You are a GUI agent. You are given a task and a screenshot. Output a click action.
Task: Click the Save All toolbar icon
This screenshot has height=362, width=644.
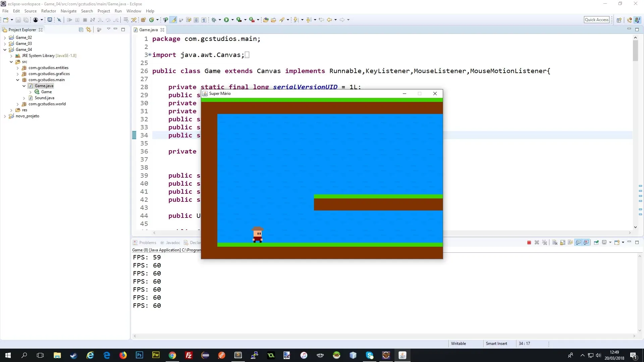tap(26, 20)
